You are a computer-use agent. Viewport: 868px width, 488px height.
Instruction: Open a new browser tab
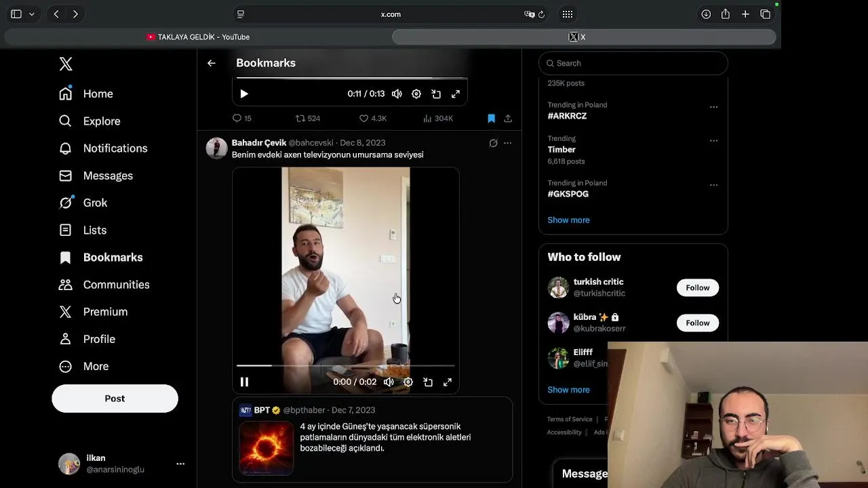745,14
